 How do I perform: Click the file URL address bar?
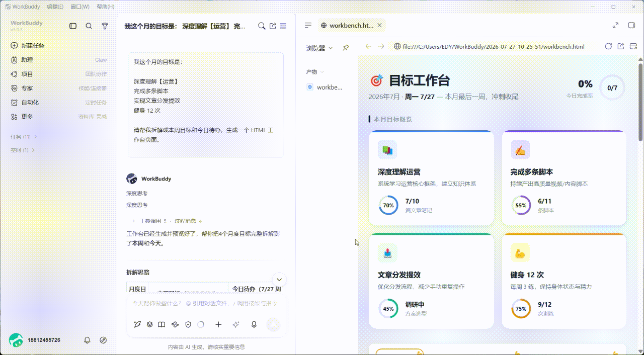click(x=496, y=47)
